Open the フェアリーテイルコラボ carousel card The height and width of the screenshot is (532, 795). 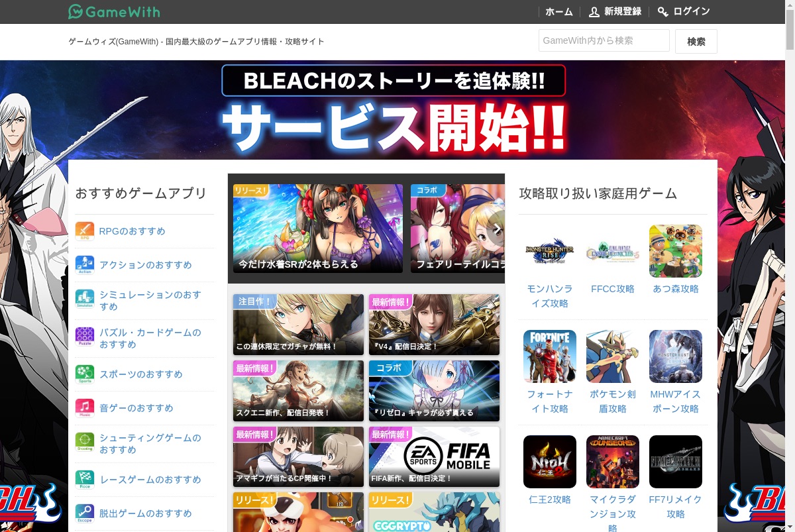click(x=458, y=229)
